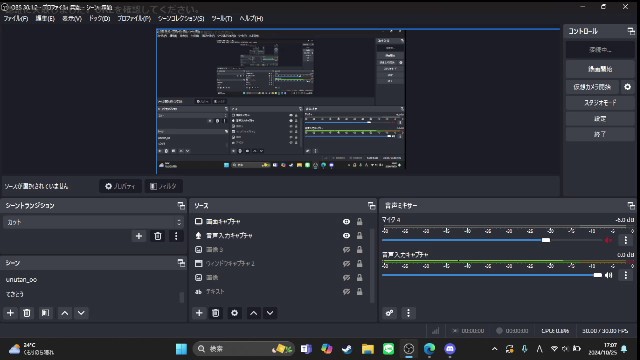Open virtual camera settings gear
The image size is (640, 360).
click(627, 87)
